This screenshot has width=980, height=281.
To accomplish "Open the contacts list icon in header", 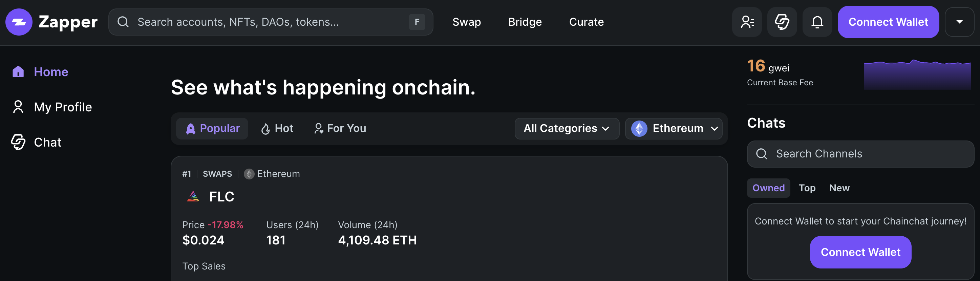I will click(x=747, y=22).
